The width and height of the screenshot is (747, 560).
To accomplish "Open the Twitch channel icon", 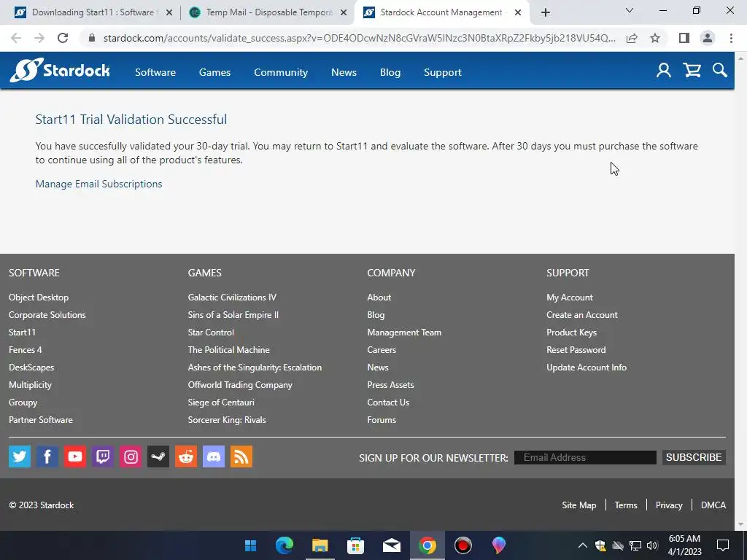I will (x=102, y=456).
